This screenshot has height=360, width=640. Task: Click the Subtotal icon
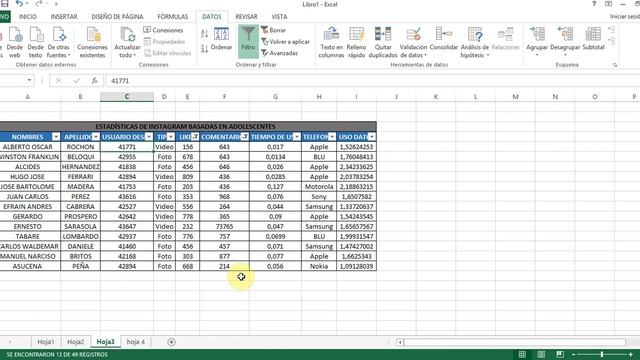(x=593, y=40)
